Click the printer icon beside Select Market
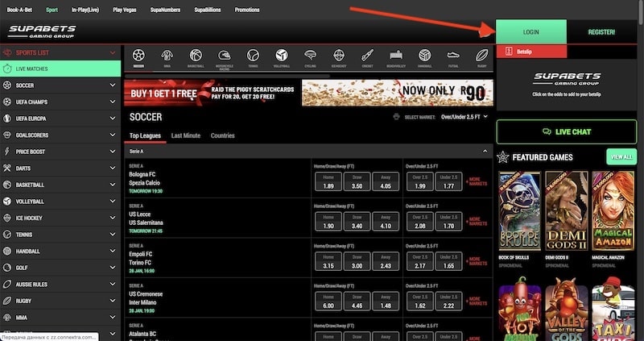Viewport: 644px width, 341px height. click(x=396, y=117)
